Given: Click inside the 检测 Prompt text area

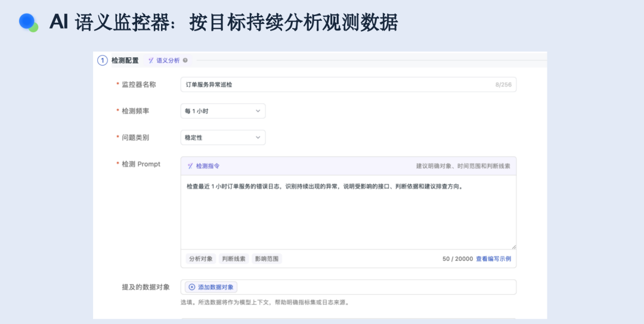Looking at the screenshot, I should 348,212.
